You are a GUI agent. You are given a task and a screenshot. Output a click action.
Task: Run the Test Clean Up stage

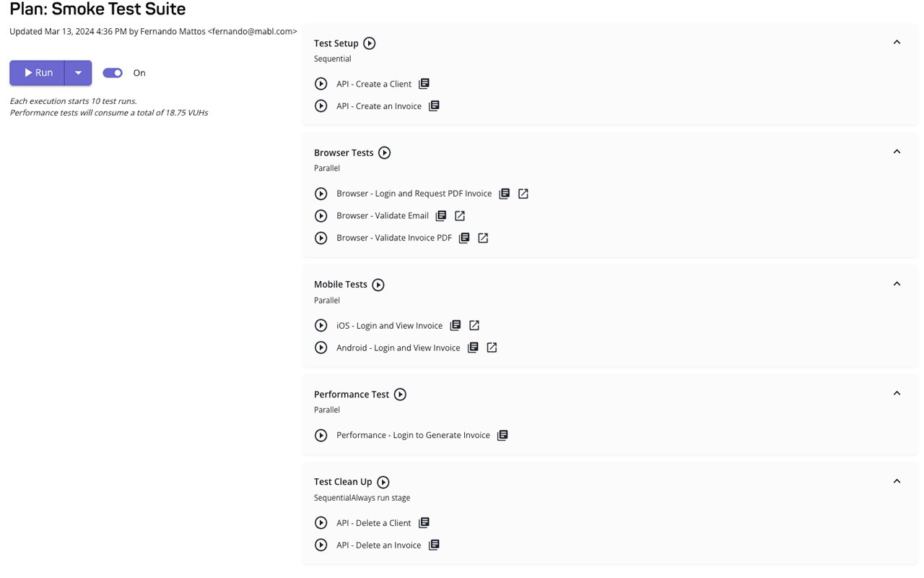[x=383, y=482]
